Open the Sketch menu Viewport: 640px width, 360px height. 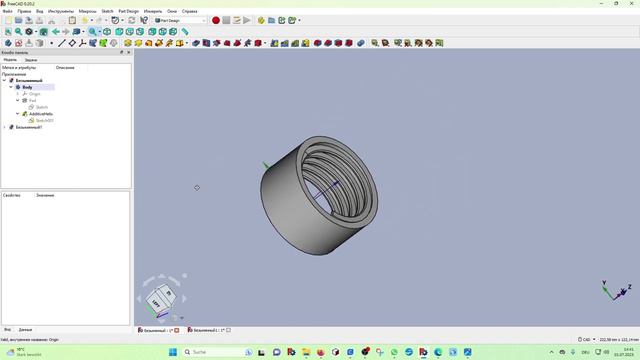(x=107, y=11)
